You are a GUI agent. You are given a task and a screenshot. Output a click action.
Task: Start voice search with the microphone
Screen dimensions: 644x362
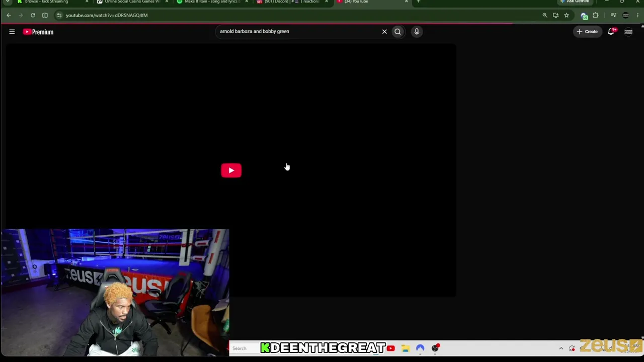point(417,32)
